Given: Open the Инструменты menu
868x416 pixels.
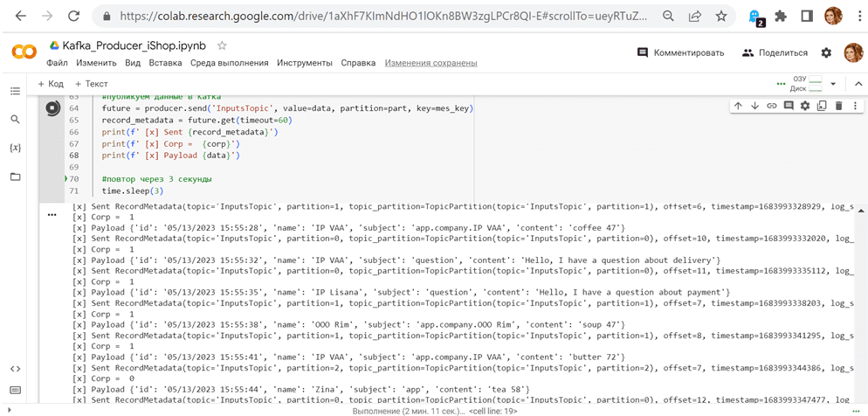Looking at the screenshot, I should tap(305, 63).
